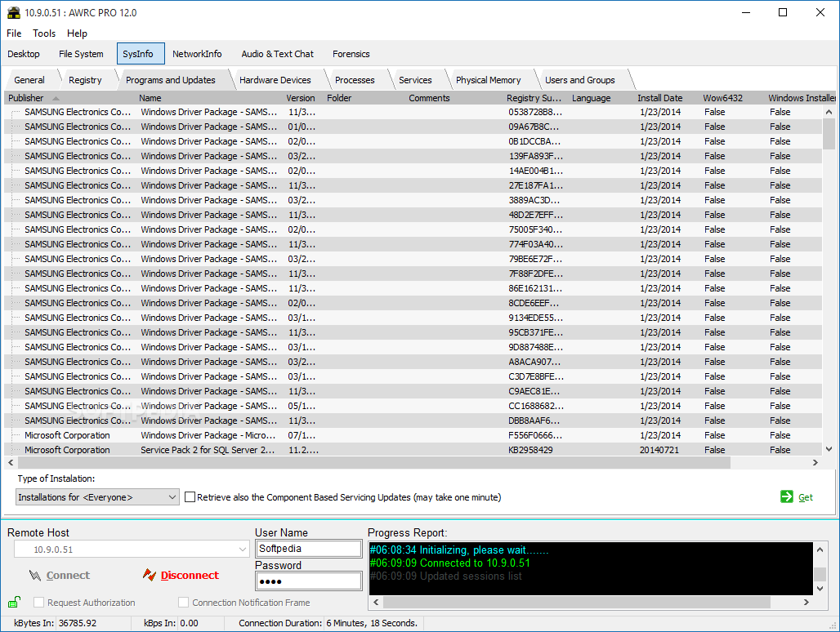
Task: Open the File menu
Action: 14,33
